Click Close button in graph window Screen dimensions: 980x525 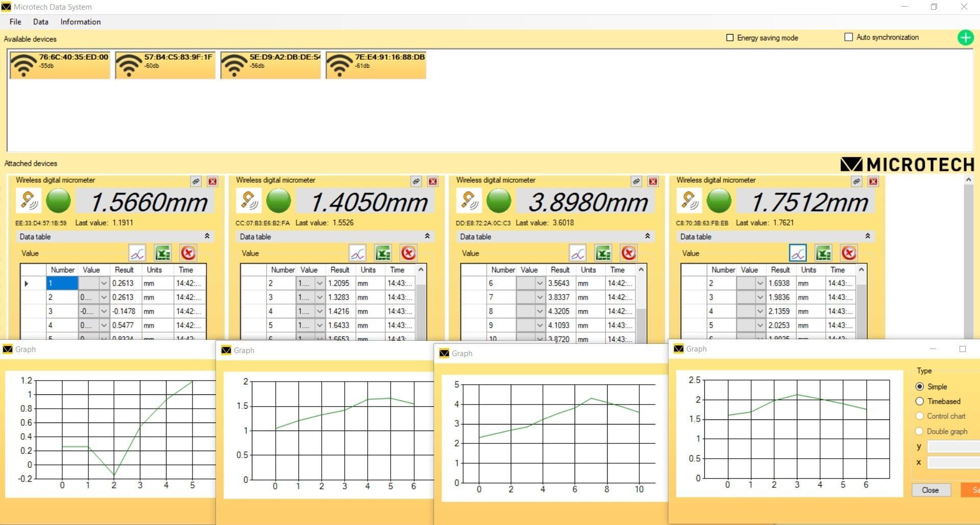click(930, 490)
